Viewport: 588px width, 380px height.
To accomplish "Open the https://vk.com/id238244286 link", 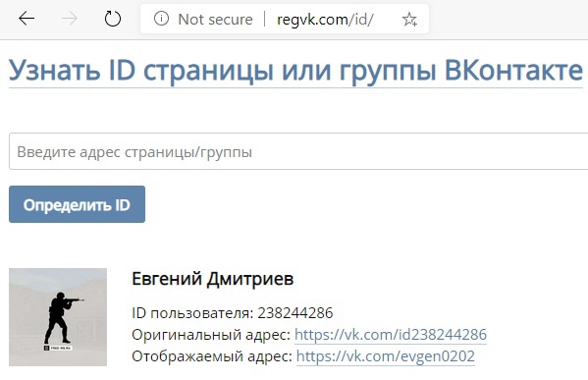I will 391,335.
